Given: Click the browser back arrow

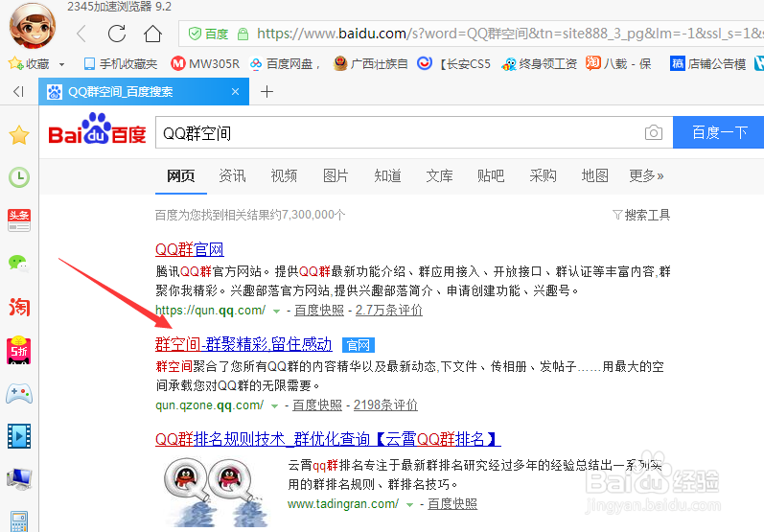Looking at the screenshot, I should 81,34.
